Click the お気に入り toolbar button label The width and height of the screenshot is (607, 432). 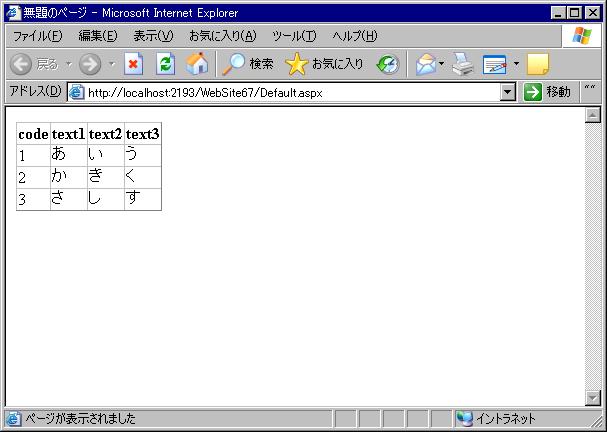tap(338, 64)
